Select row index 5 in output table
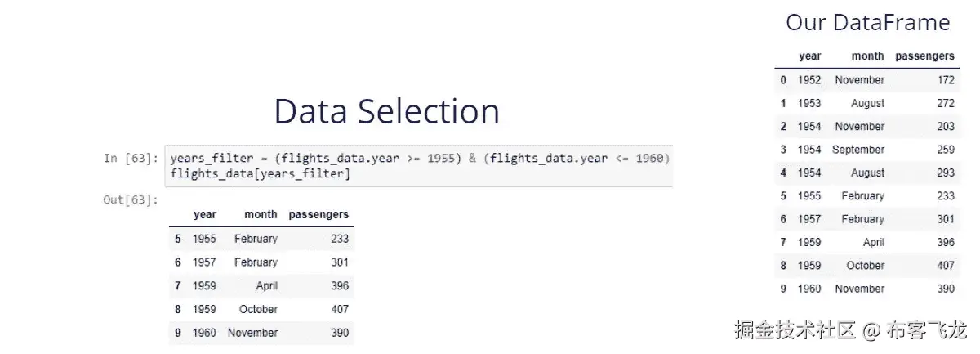980x354 pixels. click(178, 240)
